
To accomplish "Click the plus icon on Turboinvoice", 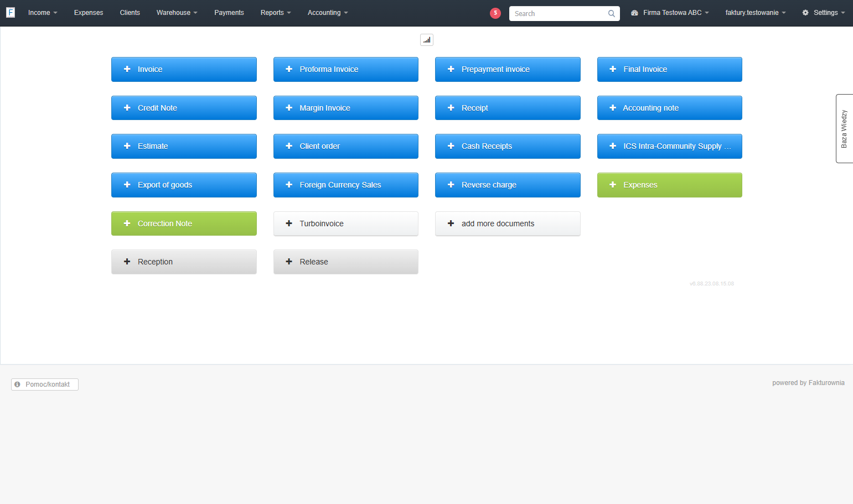I will tap(289, 224).
